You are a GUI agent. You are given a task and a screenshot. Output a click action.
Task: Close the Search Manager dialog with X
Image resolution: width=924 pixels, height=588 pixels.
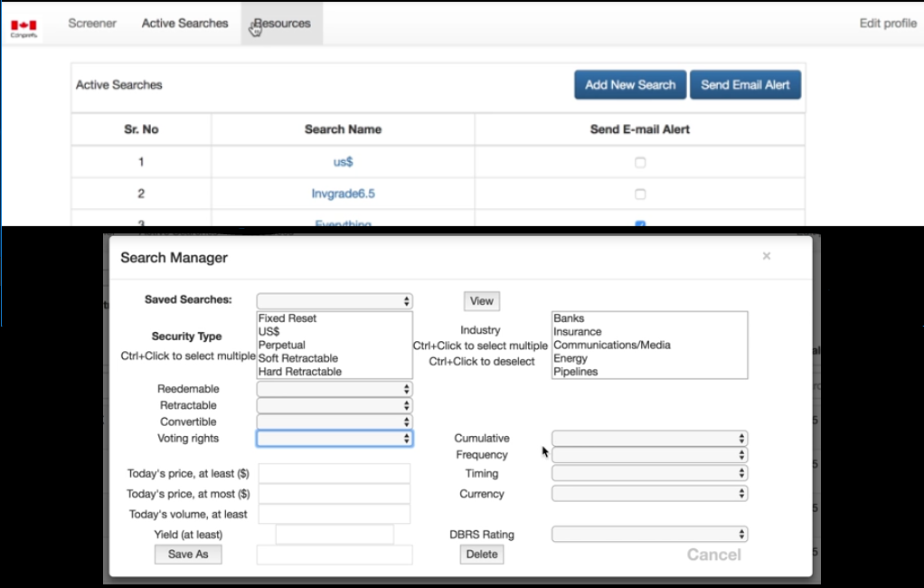[x=766, y=257]
